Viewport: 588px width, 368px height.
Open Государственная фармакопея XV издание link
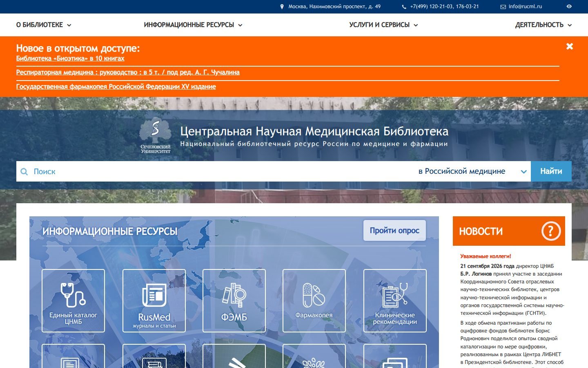coord(116,87)
